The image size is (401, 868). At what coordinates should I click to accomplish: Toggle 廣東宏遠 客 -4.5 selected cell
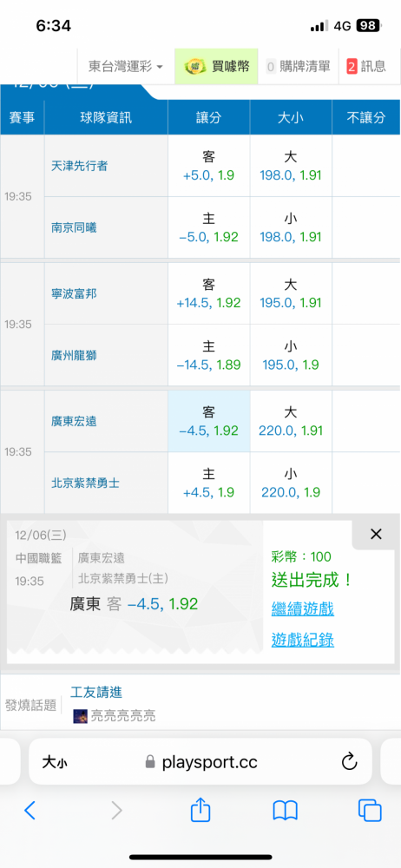coord(209,421)
